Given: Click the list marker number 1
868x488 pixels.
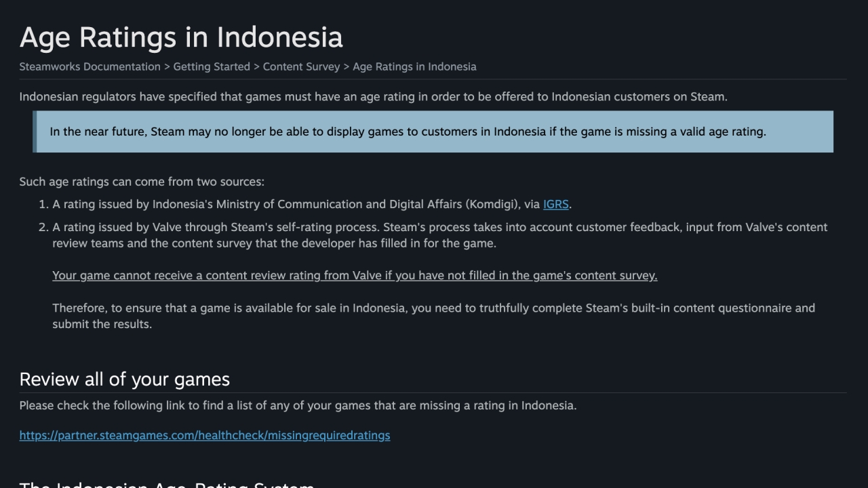Looking at the screenshot, I should coord(43,204).
